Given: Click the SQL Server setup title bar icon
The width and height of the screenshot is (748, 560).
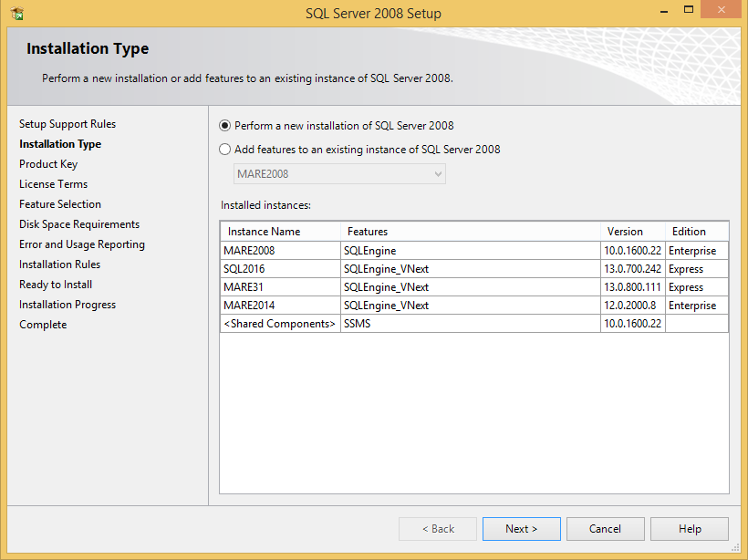Looking at the screenshot, I should [16, 14].
